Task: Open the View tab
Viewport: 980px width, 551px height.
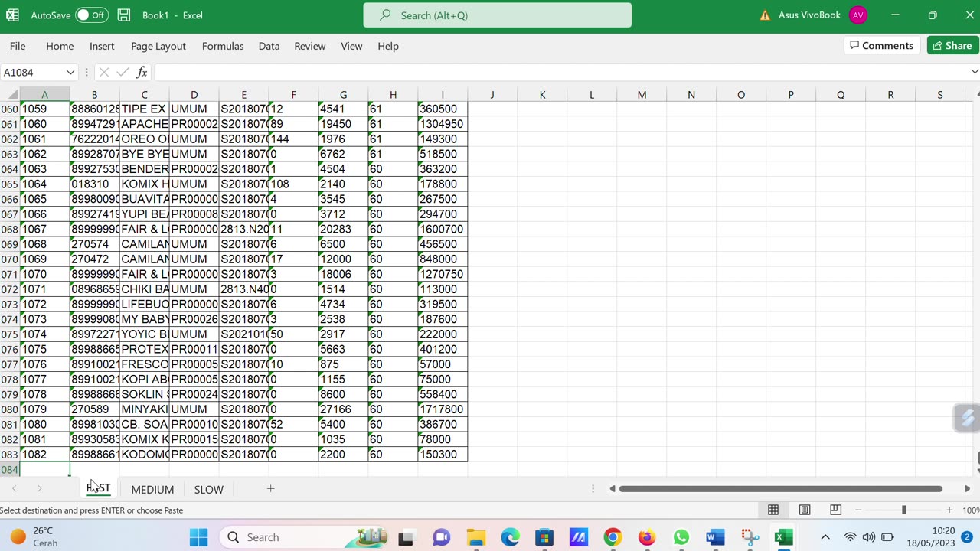Action: pyautogui.click(x=351, y=46)
